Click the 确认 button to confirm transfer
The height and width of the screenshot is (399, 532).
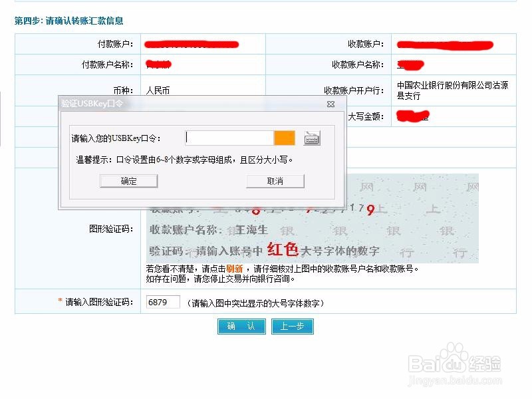(241, 327)
